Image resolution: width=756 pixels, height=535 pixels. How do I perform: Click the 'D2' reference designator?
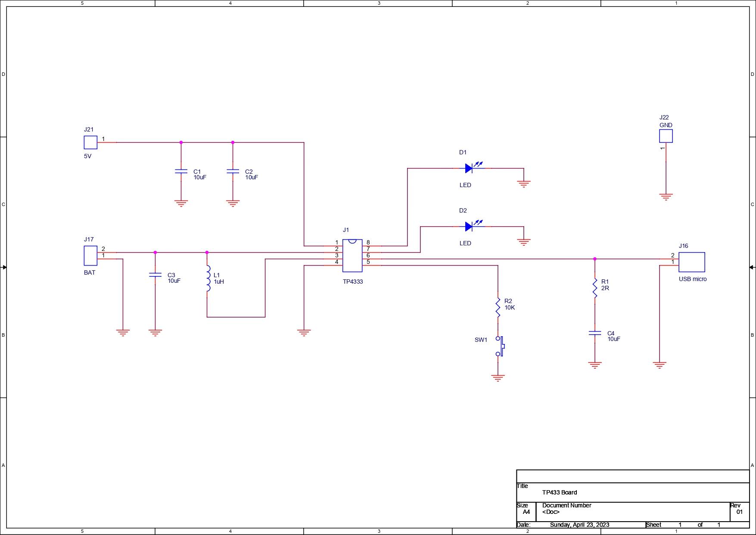[x=463, y=210]
